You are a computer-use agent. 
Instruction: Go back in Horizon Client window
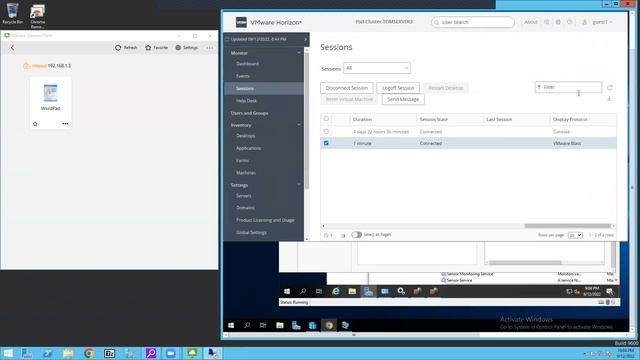pos(12,48)
